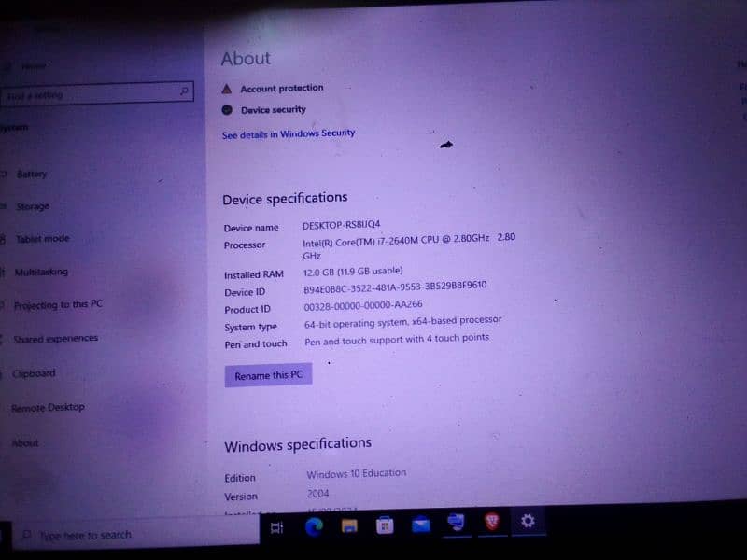
Task: Open Microsoft Edge from the taskbar
Action: 314,527
